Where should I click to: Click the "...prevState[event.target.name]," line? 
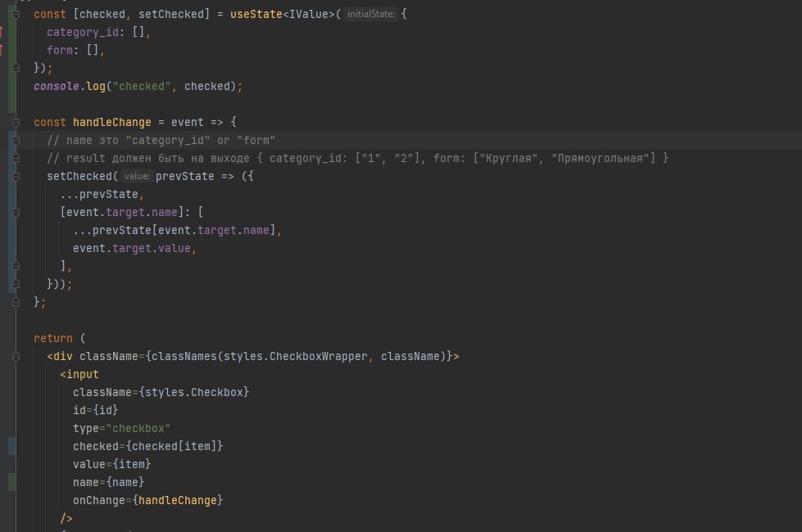(177, 230)
